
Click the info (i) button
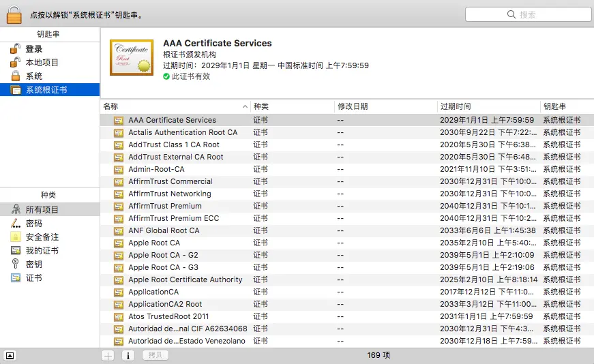click(128, 356)
